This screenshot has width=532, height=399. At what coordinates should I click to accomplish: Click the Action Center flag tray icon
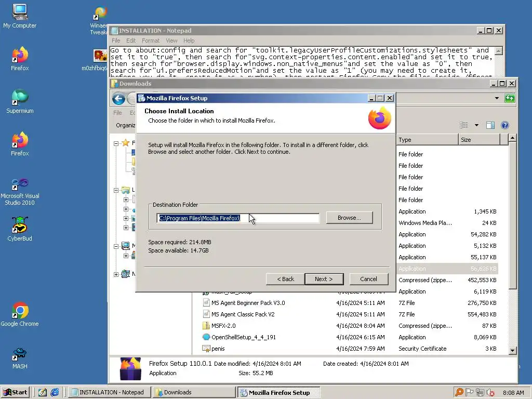point(470,392)
